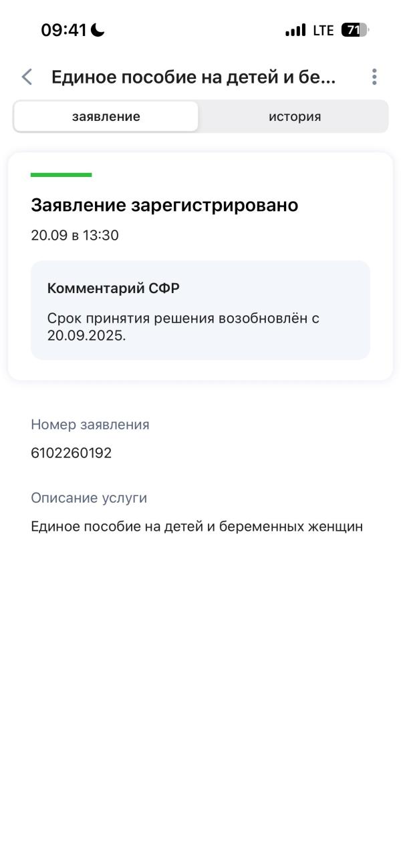Tap the back chevron arrow
Image resolution: width=401 pixels, height=868 pixels.
27,77
